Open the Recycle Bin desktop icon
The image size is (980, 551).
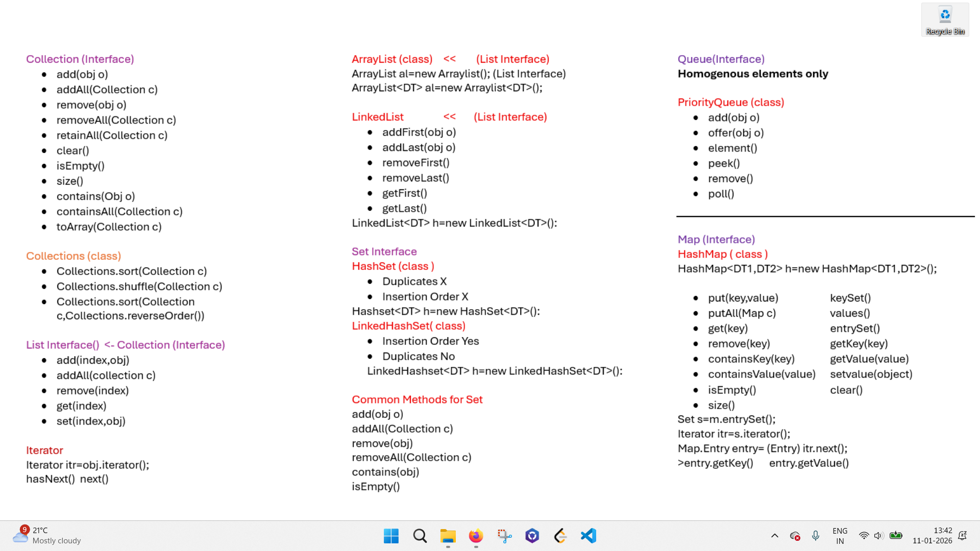[945, 19]
